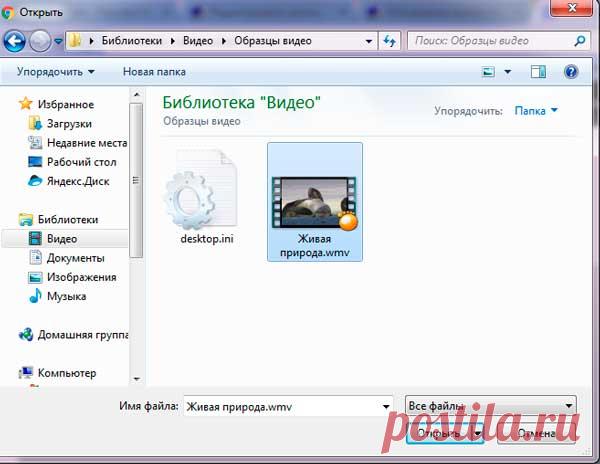This screenshot has height=464, width=600.
Task: Open the Упорядочить dropdown menu
Action: [56, 72]
